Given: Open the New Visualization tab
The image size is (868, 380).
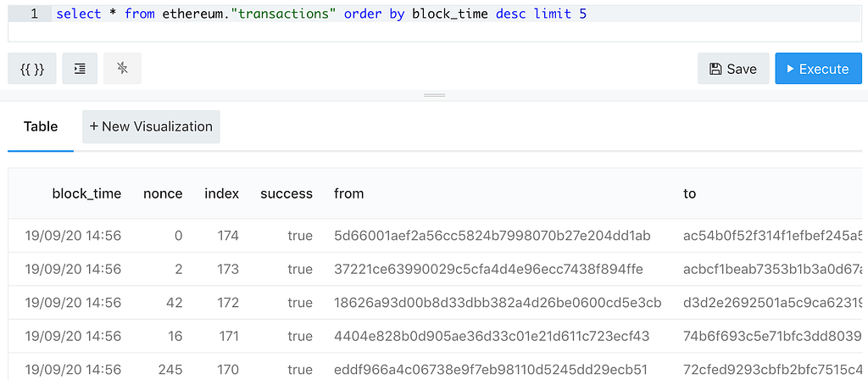Looking at the screenshot, I should (x=151, y=127).
